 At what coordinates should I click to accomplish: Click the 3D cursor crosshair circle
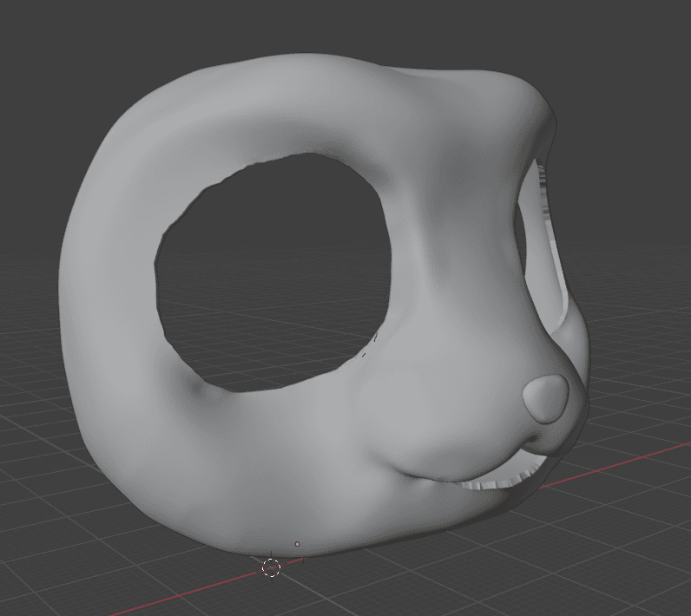[271, 568]
